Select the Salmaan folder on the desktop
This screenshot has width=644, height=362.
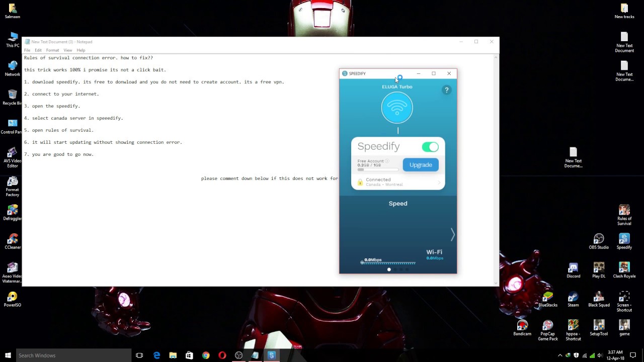13,11
